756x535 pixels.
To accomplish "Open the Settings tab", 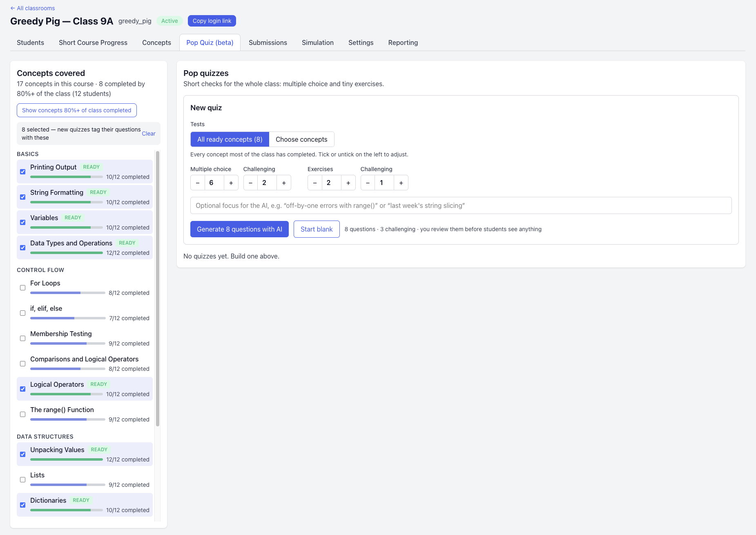I will coord(361,42).
